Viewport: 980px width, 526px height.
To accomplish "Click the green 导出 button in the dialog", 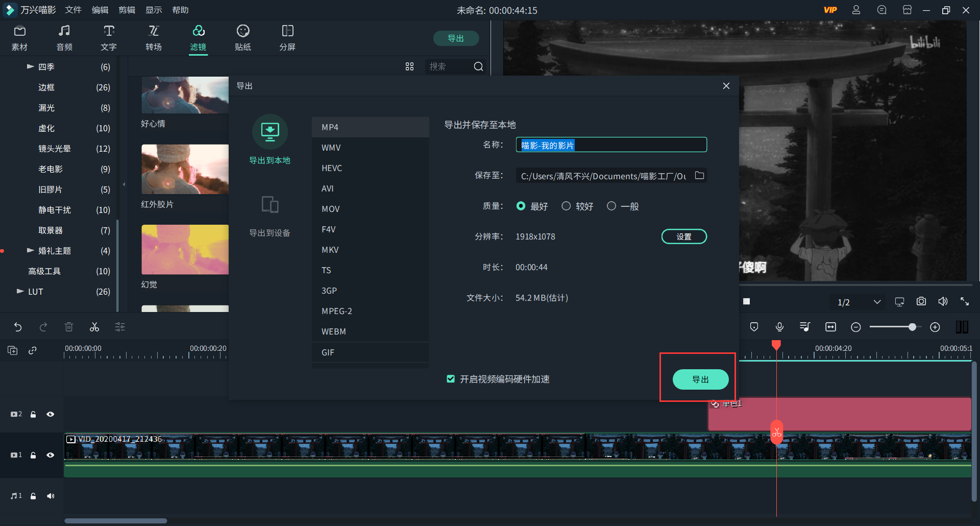I will point(700,379).
